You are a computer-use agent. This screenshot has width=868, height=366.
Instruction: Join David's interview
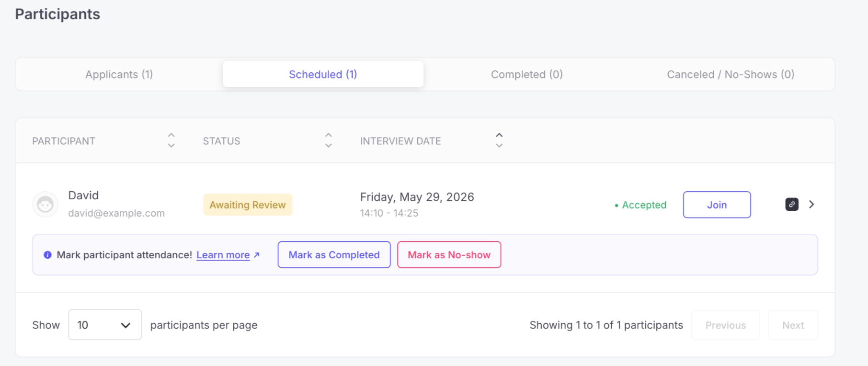pos(717,205)
